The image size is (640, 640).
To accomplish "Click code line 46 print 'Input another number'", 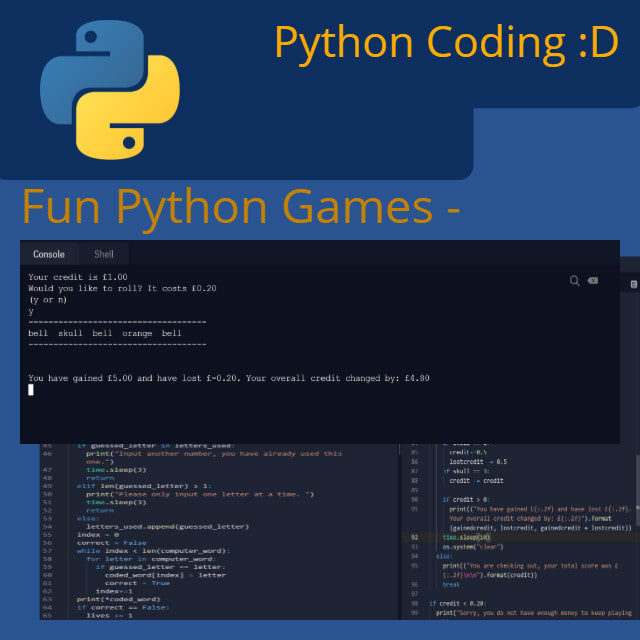I will click(x=214, y=458).
